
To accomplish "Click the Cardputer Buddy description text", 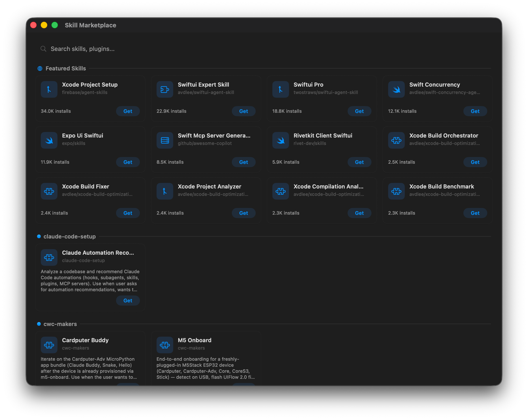I will 89,368.
